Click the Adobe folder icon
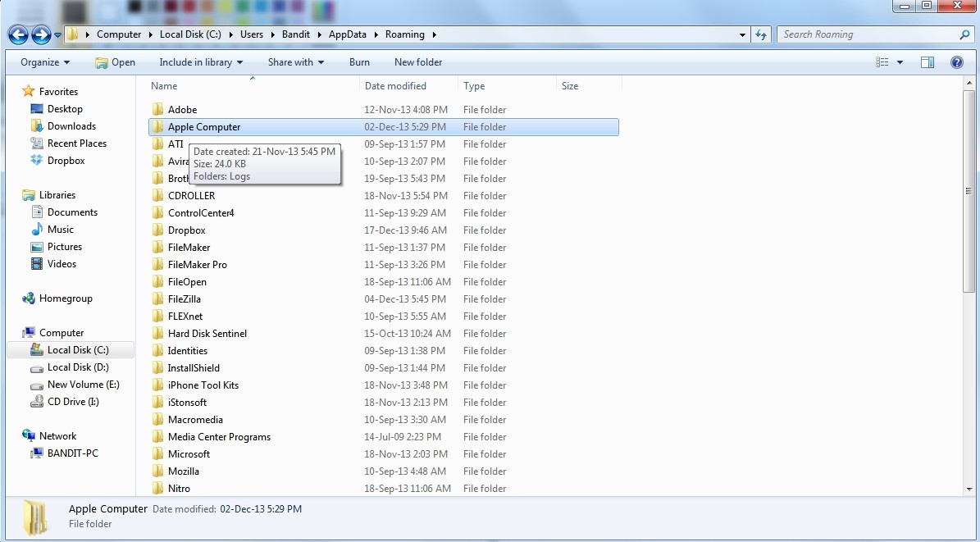The height and width of the screenshot is (542, 980). [158, 109]
